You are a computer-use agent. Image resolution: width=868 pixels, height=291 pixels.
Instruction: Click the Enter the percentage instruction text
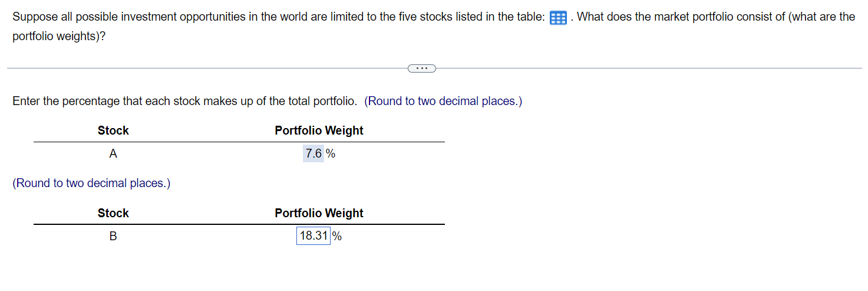(184, 101)
